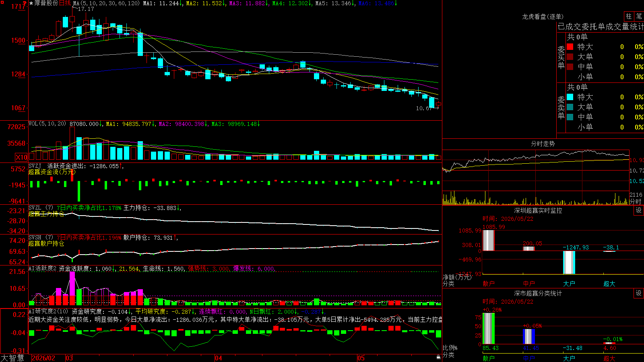Click the 超赢主力持仓 label
The height and width of the screenshot is (362, 644).
click(46, 214)
